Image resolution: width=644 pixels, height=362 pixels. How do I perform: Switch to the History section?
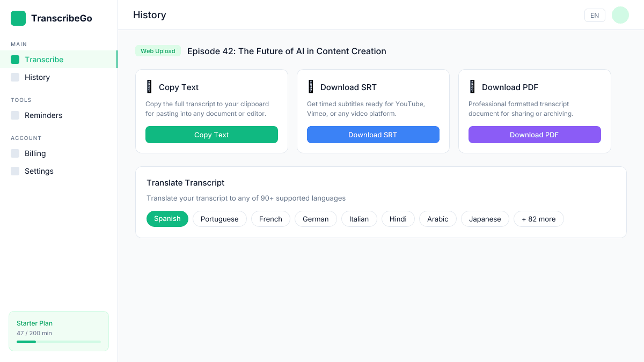38,77
